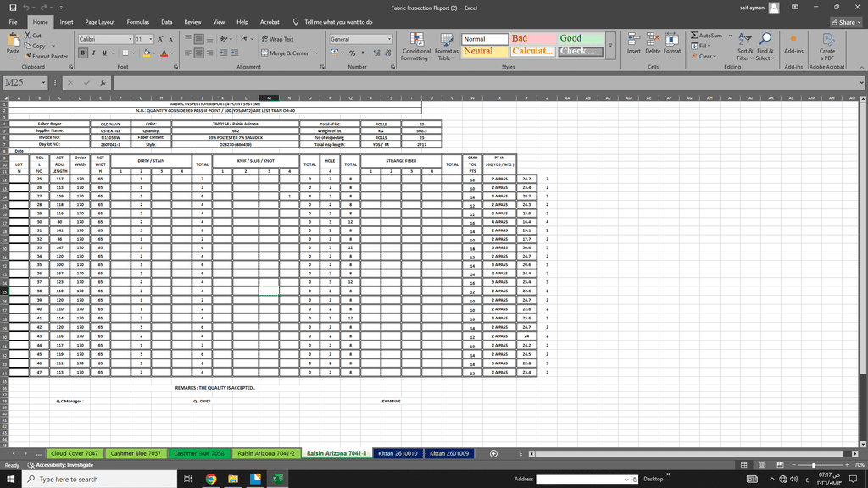Open the Format cells menu
The image size is (868, 488).
(672, 47)
